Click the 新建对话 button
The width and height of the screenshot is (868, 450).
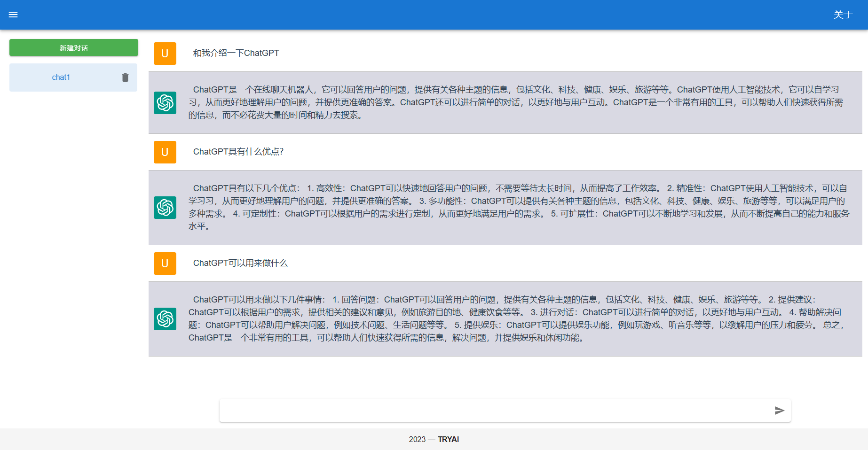click(73, 47)
